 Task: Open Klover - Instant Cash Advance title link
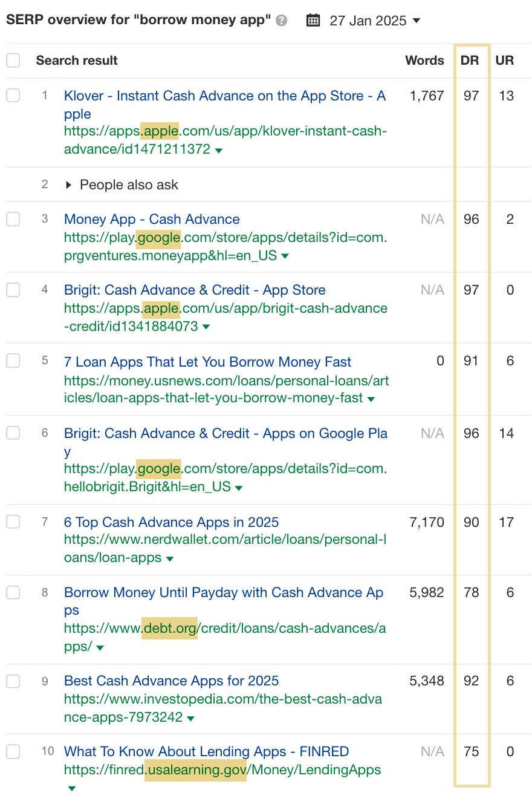[x=225, y=105]
